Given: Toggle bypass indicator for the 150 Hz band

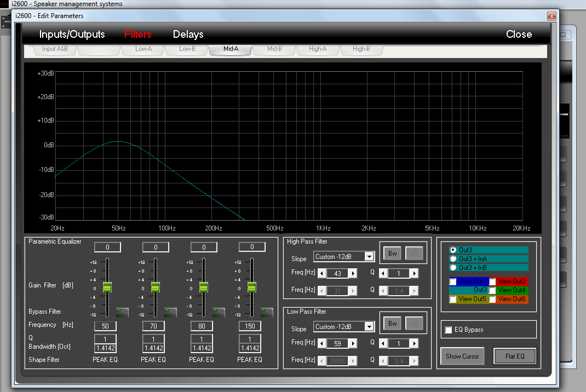Looking at the screenshot, I should [267, 312].
